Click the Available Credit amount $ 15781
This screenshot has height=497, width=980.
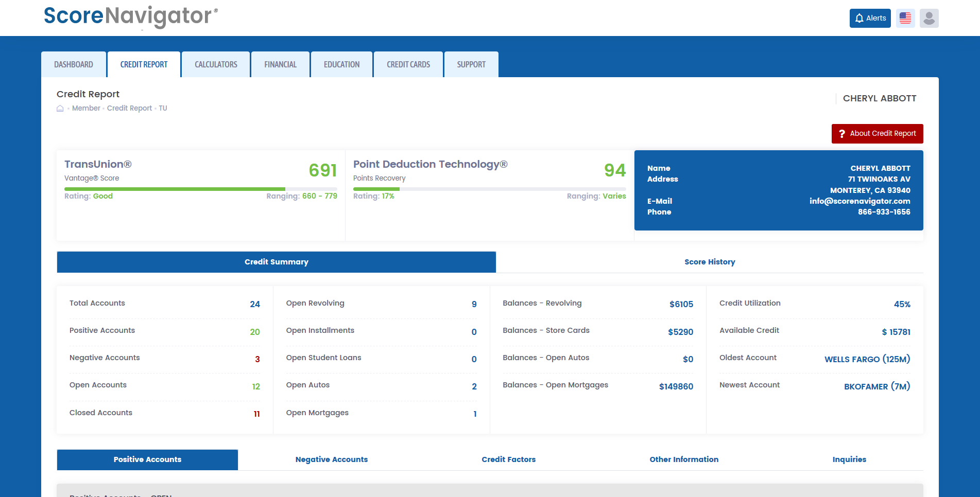pos(896,332)
